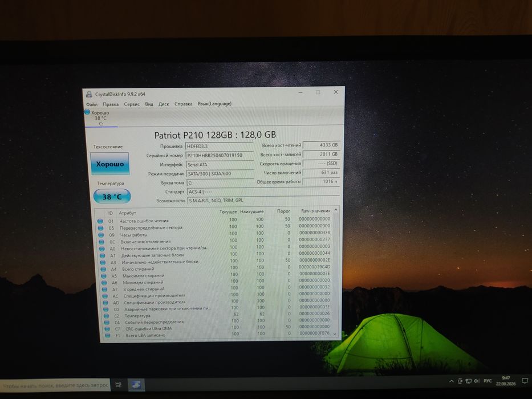Click raw value 0000000003F8 of Часы работы

[315, 233]
